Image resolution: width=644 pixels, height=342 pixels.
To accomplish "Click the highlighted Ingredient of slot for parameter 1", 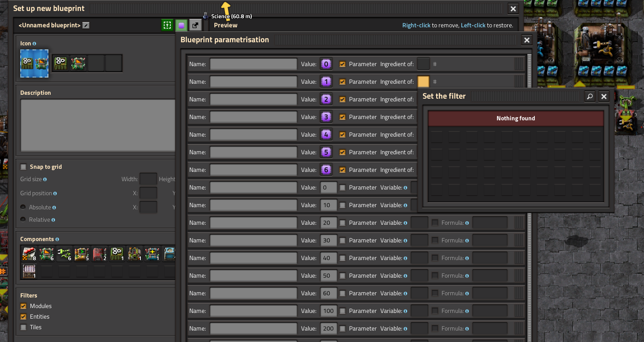I will 423,82.
